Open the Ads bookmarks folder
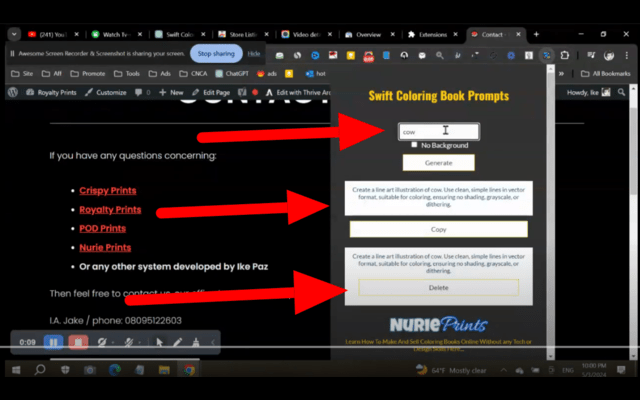This screenshot has height=400, width=640. pyautogui.click(x=160, y=73)
